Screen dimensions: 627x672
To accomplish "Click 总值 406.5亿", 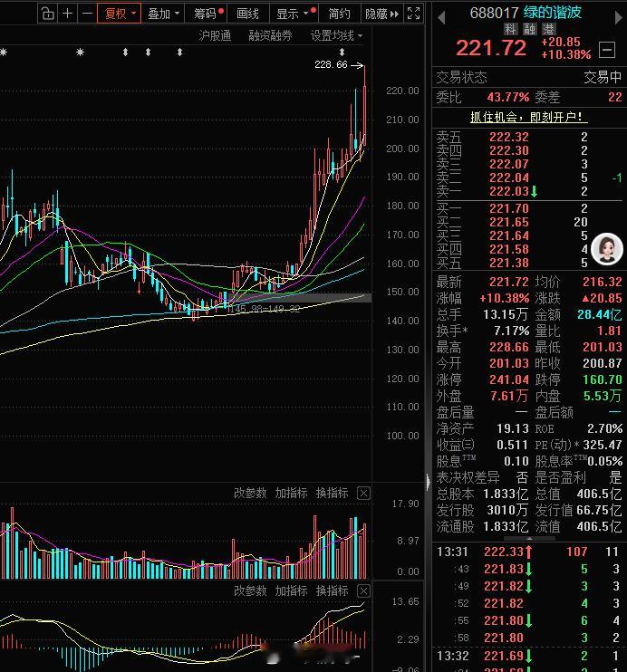I will 599,494.
